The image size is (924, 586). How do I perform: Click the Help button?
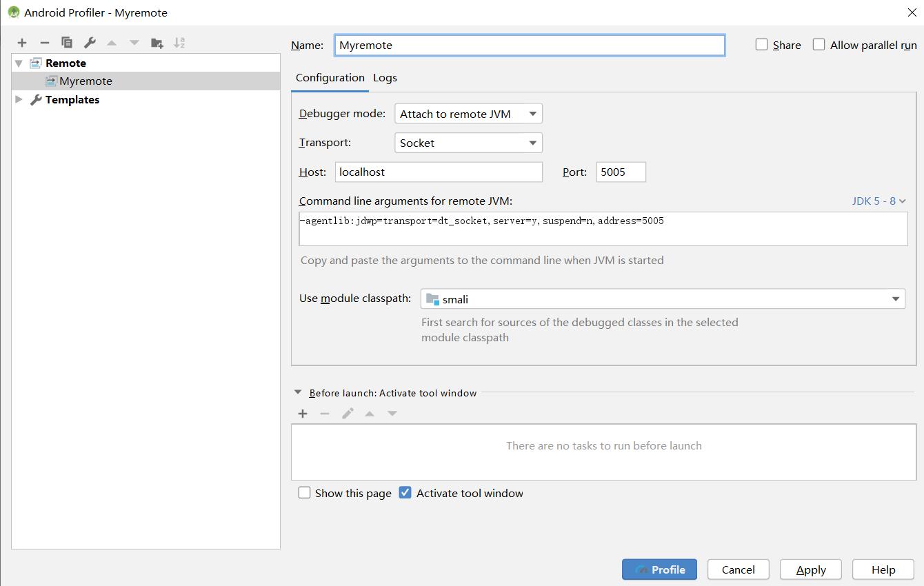pyautogui.click(x=883, y=569)
